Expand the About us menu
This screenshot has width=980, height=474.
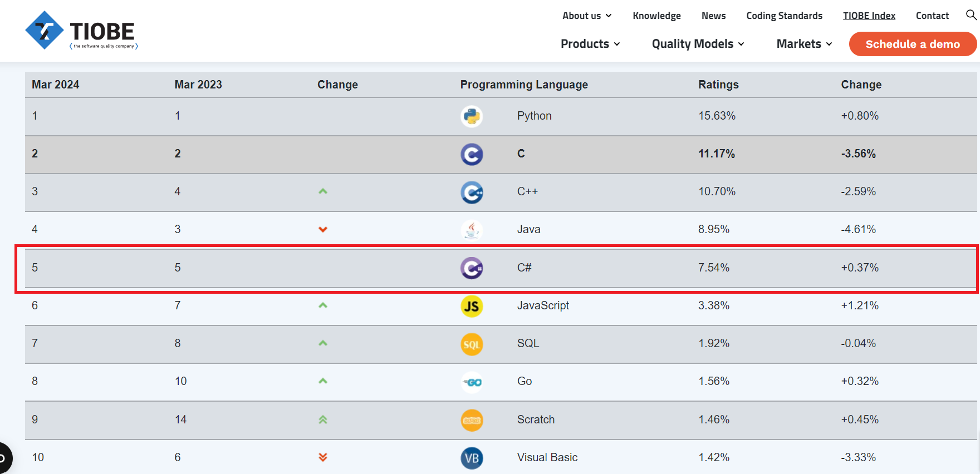(x=587, y=16)
